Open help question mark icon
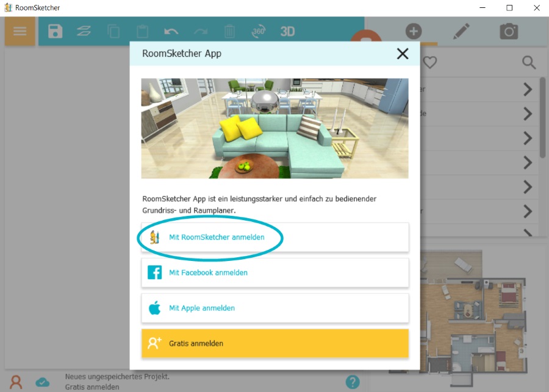The image size is (549, 392). 353,382
